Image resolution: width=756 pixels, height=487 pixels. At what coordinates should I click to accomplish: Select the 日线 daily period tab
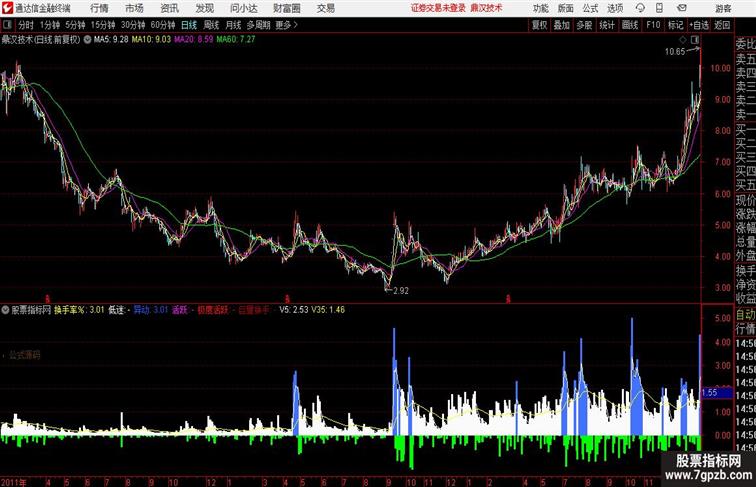point(189,25)
